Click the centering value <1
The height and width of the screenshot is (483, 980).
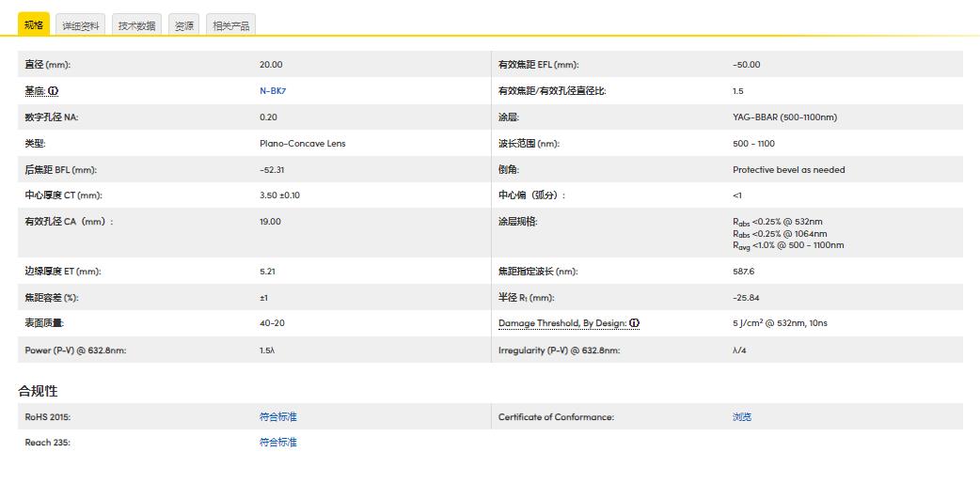pyautogui.click(x=736, y=195)
